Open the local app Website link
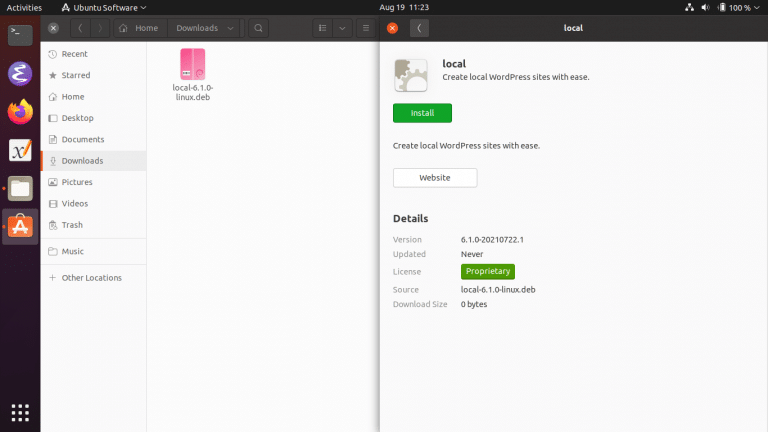Viewport: 768px width, 432px height. (x=435, y=178)
